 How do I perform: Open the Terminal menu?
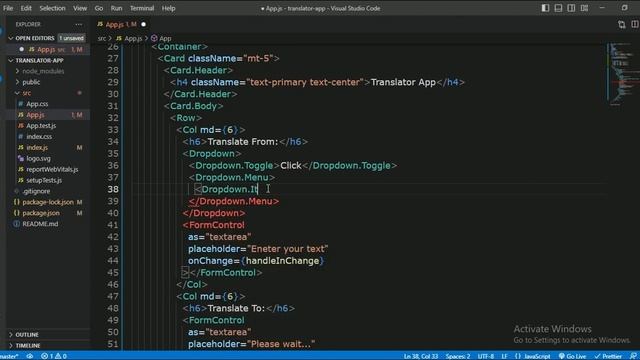coord(142,8)
